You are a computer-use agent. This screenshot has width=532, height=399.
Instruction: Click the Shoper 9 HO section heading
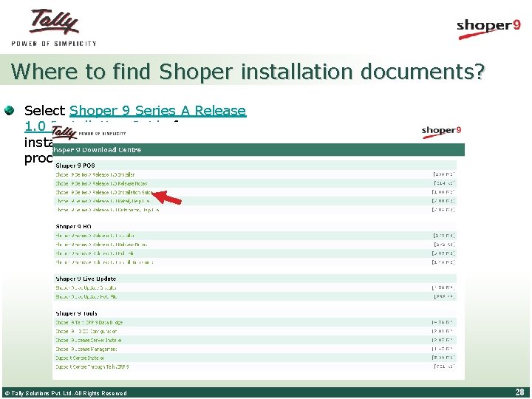[x=74, y=226]
